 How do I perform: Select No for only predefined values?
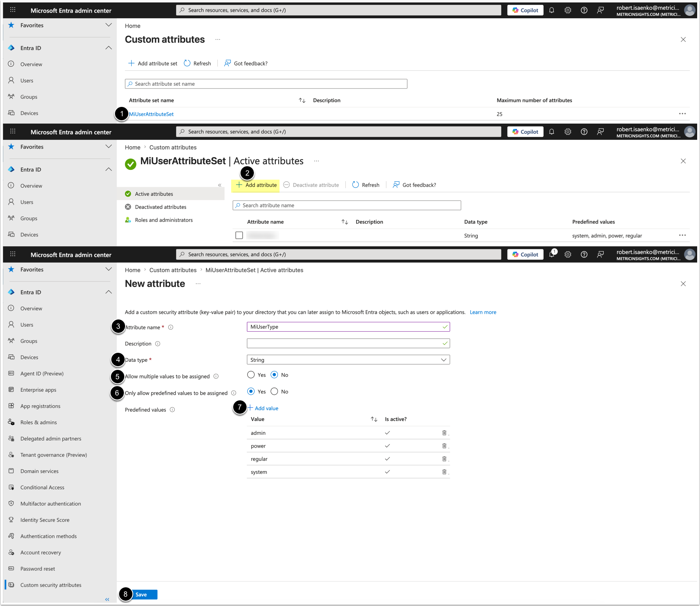click(275, 391)
